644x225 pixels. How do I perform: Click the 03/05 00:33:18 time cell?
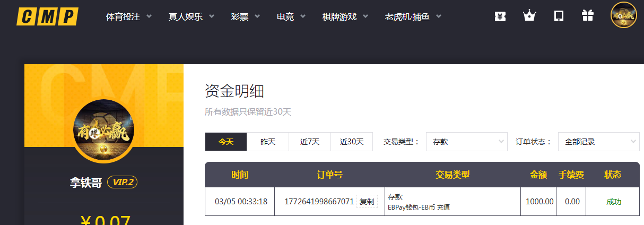[241, 202]
